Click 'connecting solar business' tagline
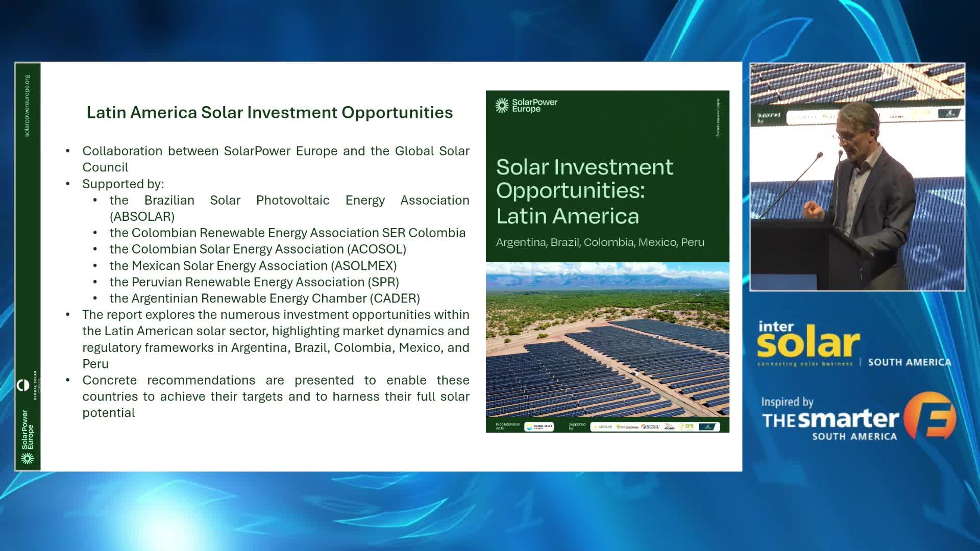This screenshot has width=980, height=551. coord(805,364)
